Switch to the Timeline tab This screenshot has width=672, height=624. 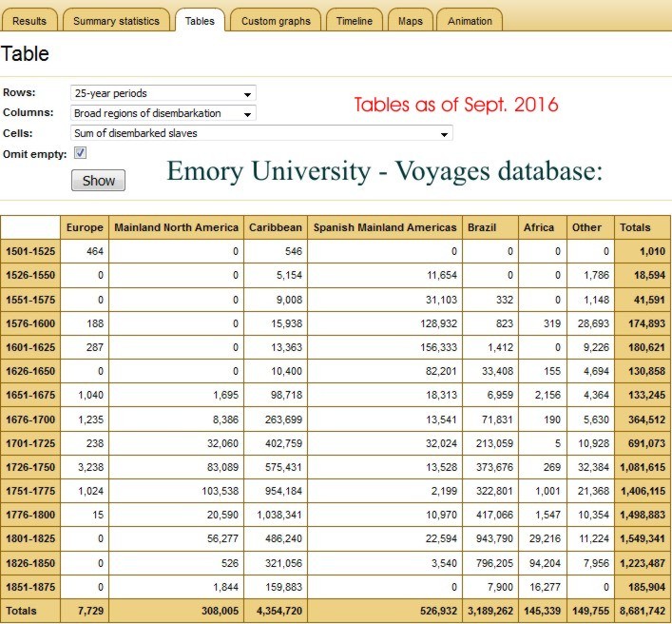(355, 20)
